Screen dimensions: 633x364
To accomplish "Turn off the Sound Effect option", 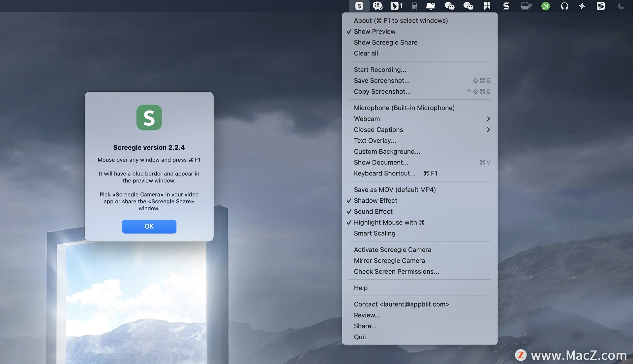I will click(x=419, y=211).
